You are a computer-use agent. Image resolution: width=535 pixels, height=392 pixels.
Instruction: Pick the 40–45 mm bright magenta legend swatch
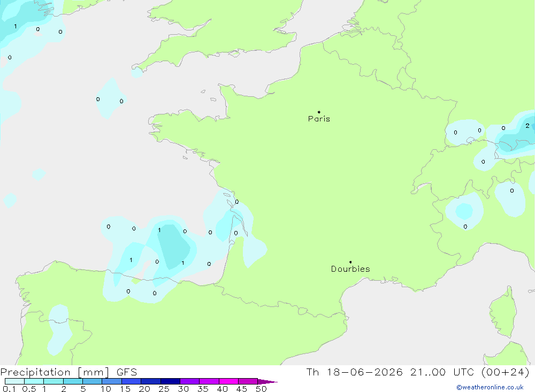click(x=228, y=381)
